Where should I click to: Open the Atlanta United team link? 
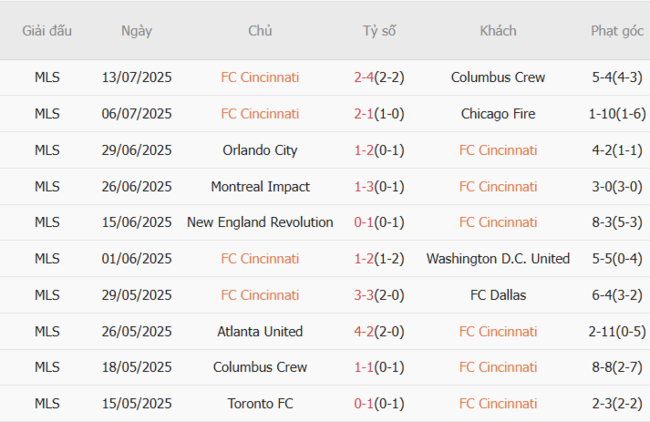260,332
